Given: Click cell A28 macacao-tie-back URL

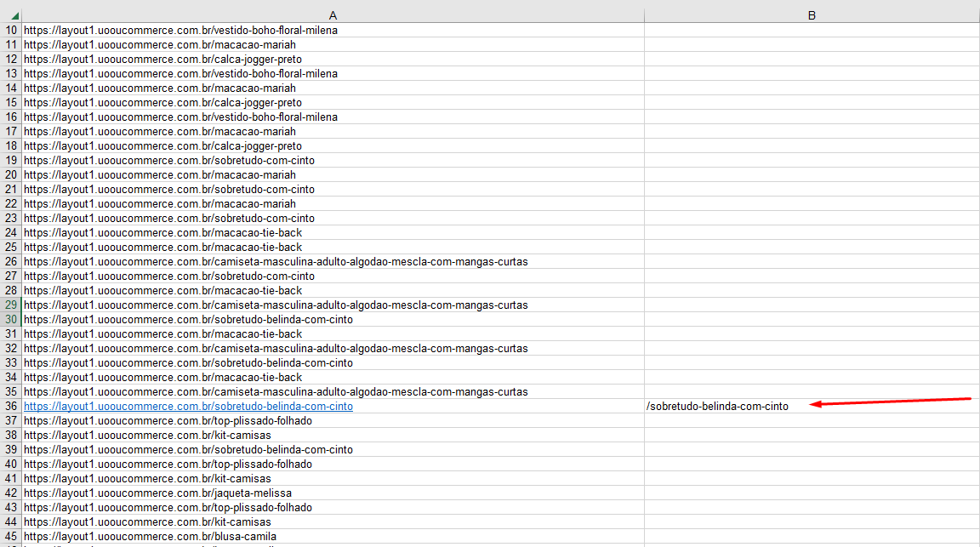Looking at the screenshot, I should click(x=333, y=291).
